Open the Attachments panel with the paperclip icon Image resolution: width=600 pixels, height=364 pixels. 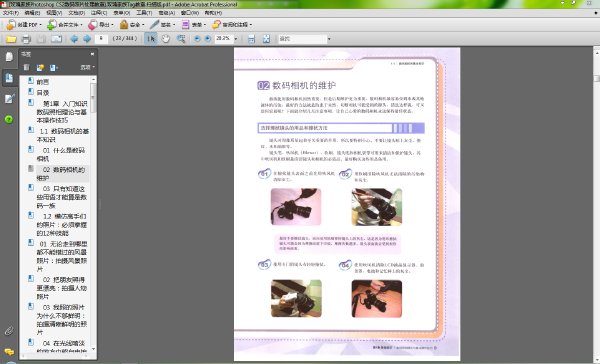pyautogui.click(x=9, y=330)
